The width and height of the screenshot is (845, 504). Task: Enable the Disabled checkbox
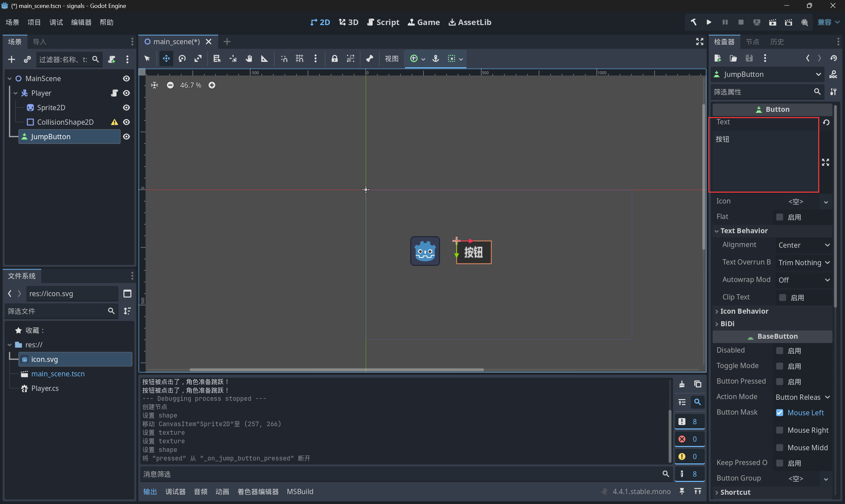click(779, 351)
